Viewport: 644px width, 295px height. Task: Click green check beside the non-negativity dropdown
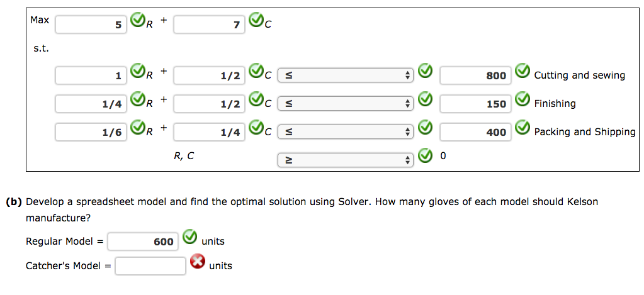pyautogui.click(x=426, y=155)
